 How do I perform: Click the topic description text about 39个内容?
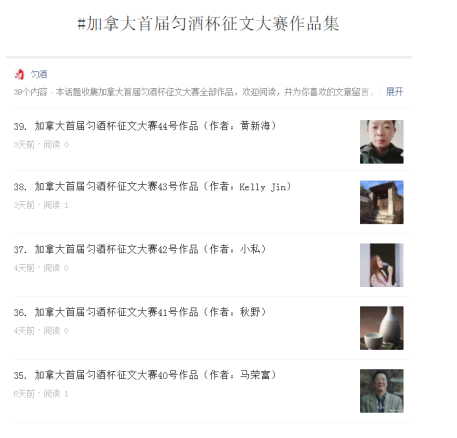(194, 92)
